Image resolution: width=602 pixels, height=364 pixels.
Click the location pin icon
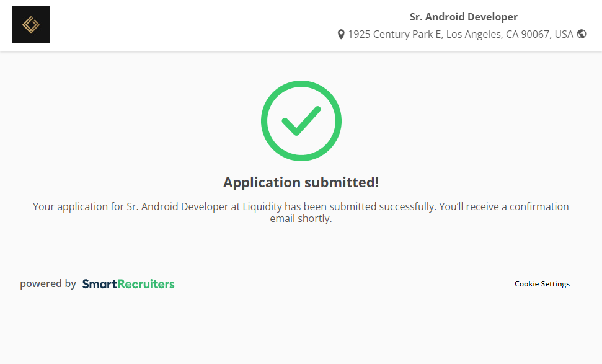coord(341,35)
